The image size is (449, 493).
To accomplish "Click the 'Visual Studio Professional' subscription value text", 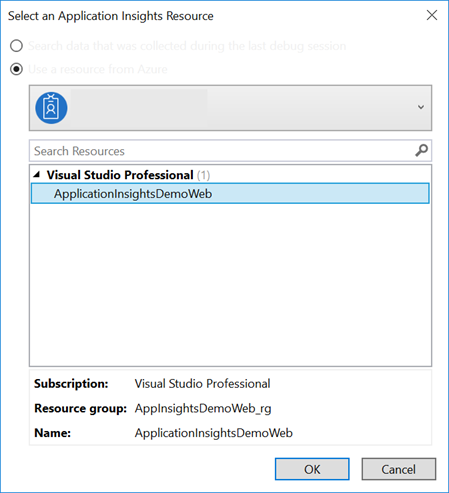I will click(202, 384).
